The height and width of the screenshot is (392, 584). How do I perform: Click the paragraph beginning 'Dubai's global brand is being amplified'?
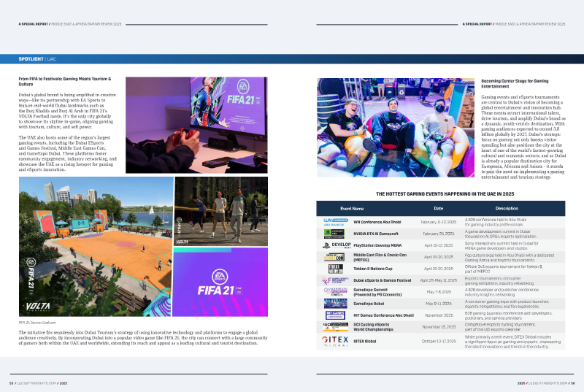pyautogui.click(x=67, y=111)
